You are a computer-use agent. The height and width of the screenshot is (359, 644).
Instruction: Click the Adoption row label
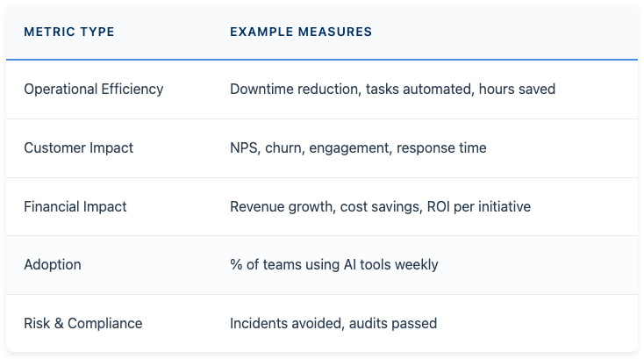(53, 265)
